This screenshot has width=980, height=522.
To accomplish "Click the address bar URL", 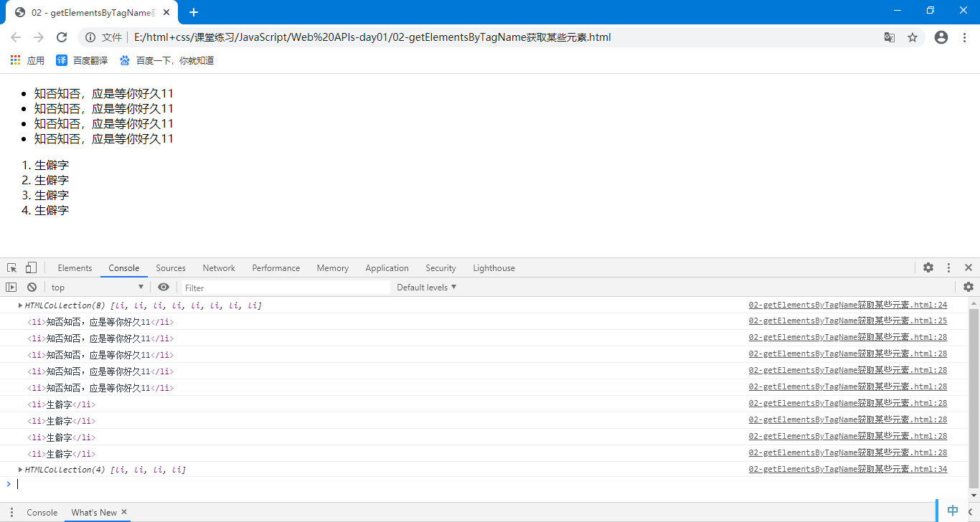I will tap(372, 37).
